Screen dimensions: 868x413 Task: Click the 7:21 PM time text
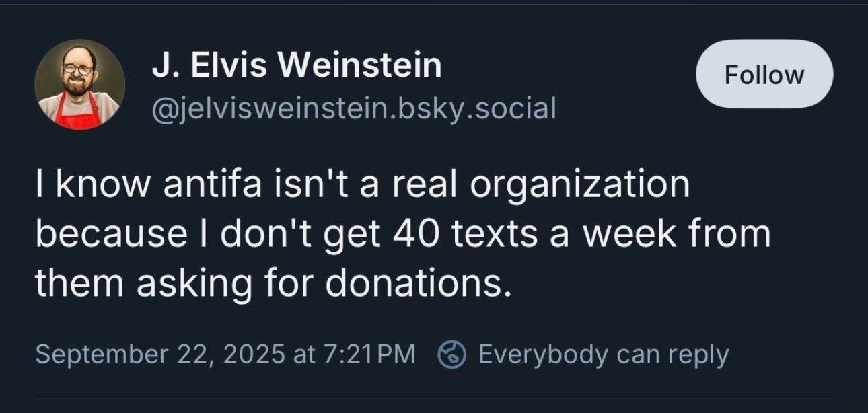(367, 354)
